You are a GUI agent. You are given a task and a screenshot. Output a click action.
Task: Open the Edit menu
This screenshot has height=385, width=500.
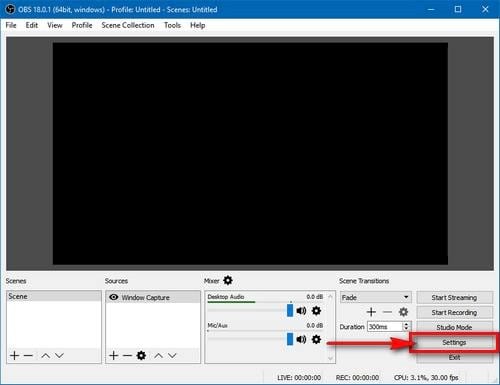click(32, 25)
